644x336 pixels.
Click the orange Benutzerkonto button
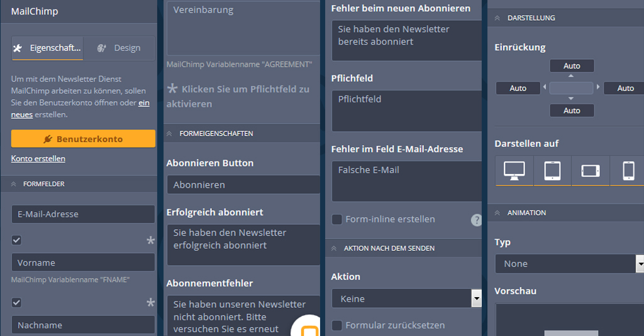(x=83, y=139)
